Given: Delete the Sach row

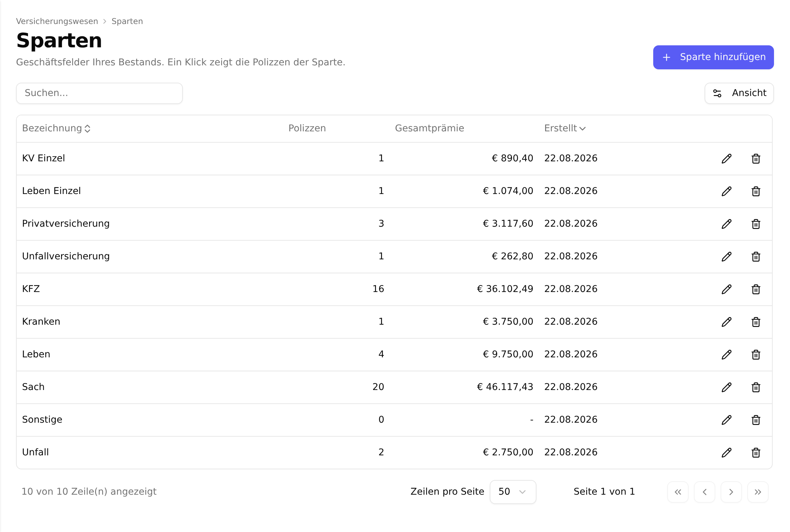Looking at the screenshot, I should 756,387.
